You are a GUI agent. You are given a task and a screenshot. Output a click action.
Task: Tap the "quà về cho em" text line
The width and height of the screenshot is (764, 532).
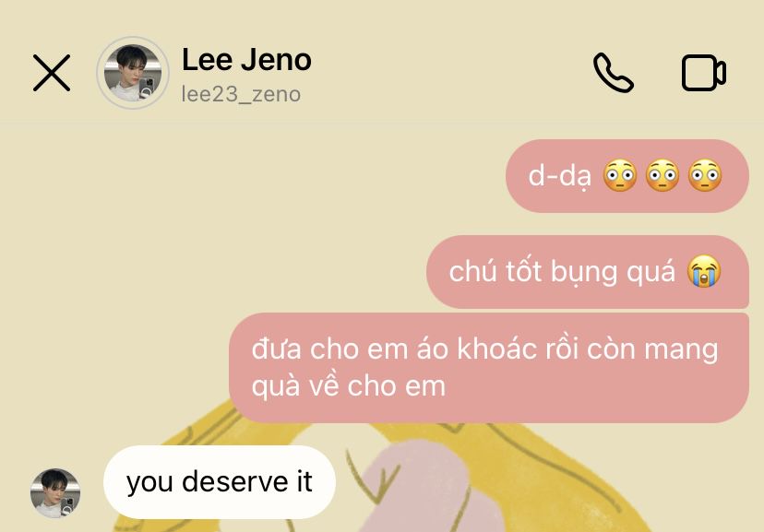[349, 386]
